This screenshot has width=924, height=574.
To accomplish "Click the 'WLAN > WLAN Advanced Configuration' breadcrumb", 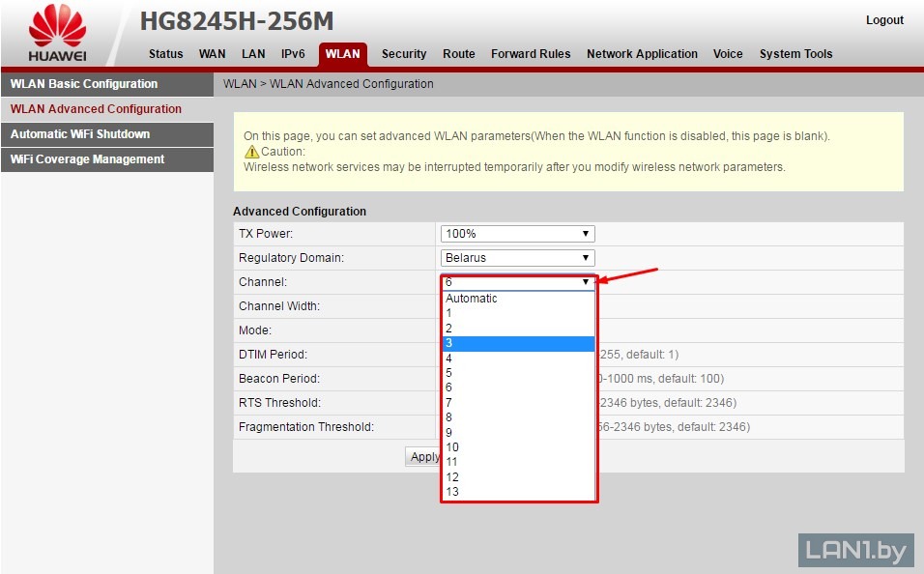I will pos(329,84).
